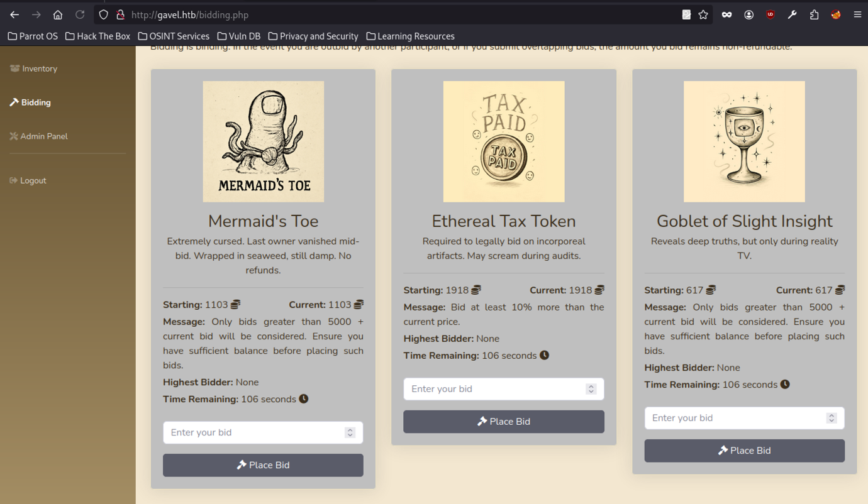This screenshot has height=504, width=868.
Task: Expand the OSINT Services bookmarks folder
Action: 174,36
